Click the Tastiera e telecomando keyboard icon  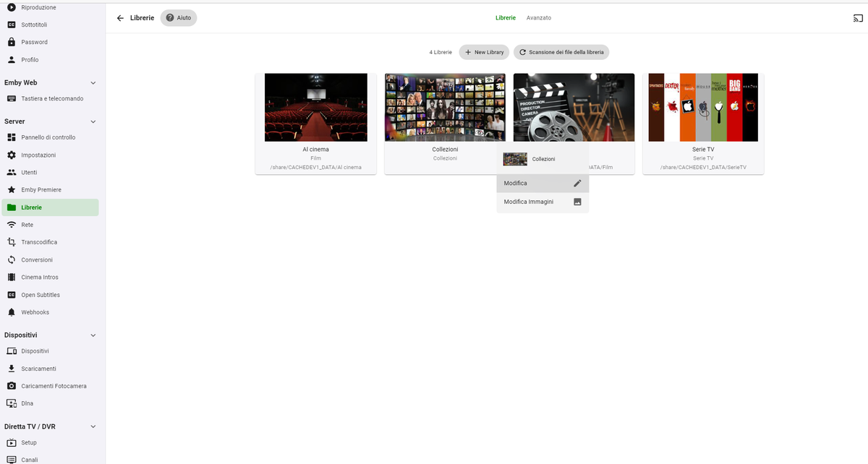point(12,98)
